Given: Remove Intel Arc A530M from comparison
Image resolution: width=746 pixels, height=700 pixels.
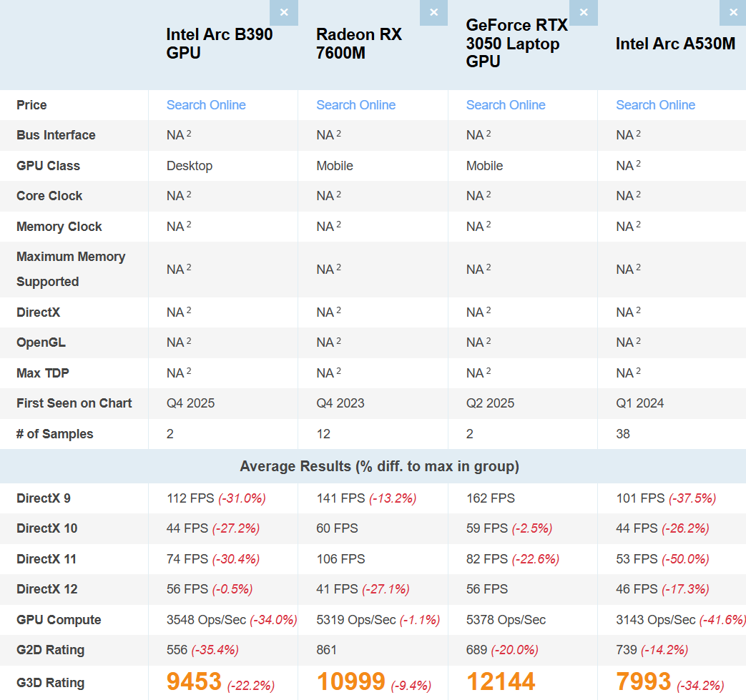Looking at the screenshot, I should coord(732,13).
